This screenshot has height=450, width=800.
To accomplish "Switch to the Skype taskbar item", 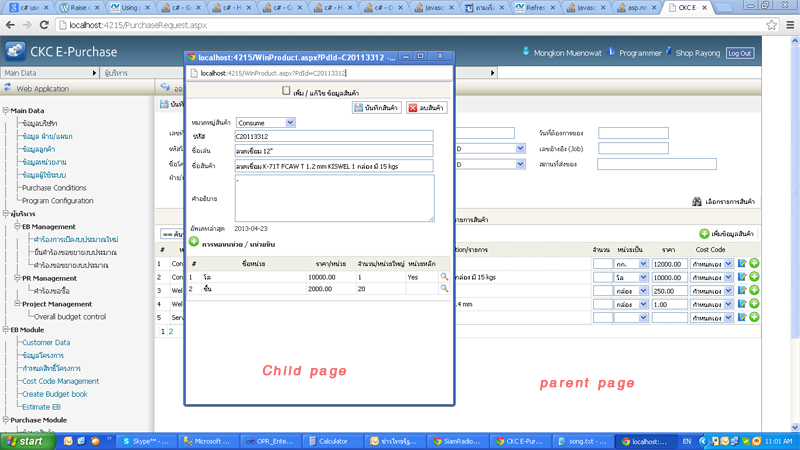I will [148, 441].
